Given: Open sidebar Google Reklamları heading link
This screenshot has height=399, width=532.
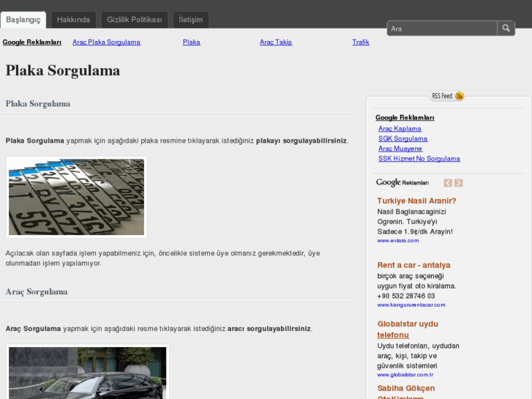Looking at the screenshot, I should (x=405, y=117).
